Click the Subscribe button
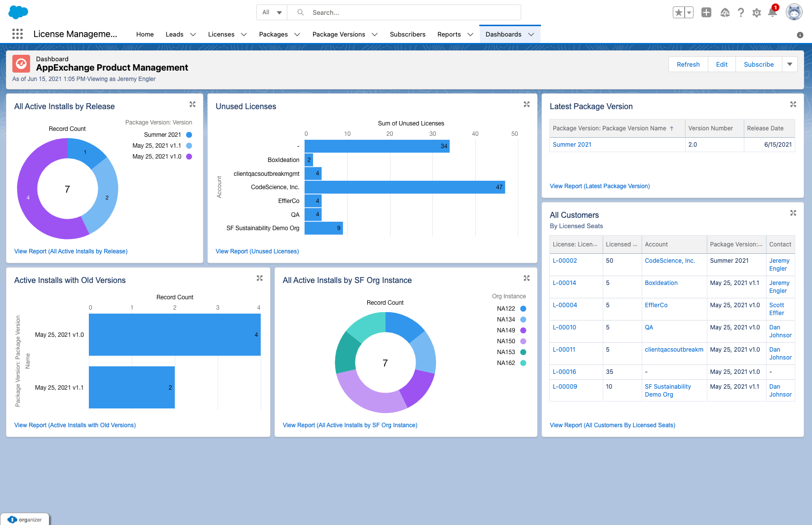Image resolution: width=812 pixels, height=525 pixels. (x=759, y=64)
